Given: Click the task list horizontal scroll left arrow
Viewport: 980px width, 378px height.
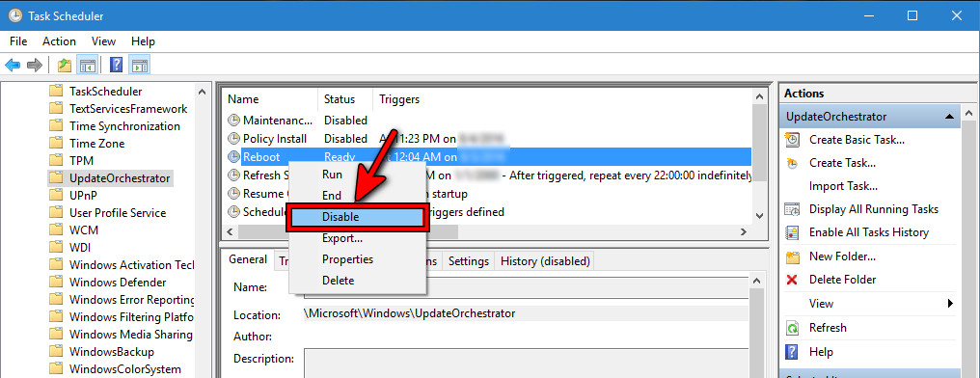Looking at the screenshot, I should (230, 231).
